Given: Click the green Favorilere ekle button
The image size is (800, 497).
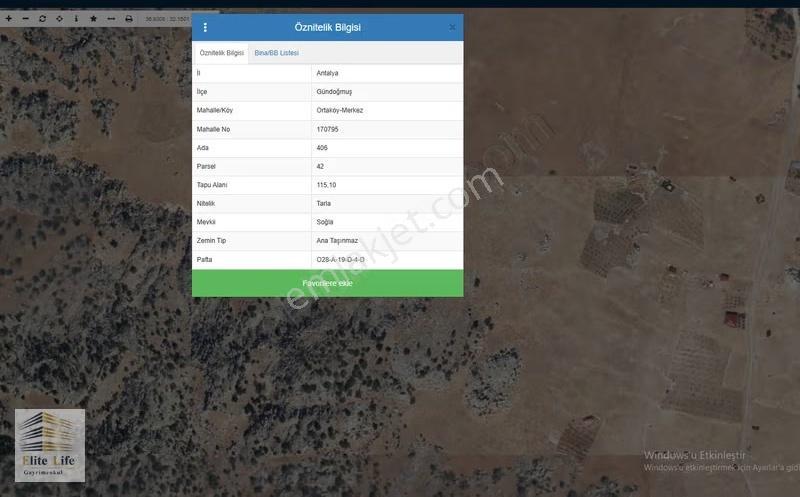Looking at the screenshot, I should 328,283.
